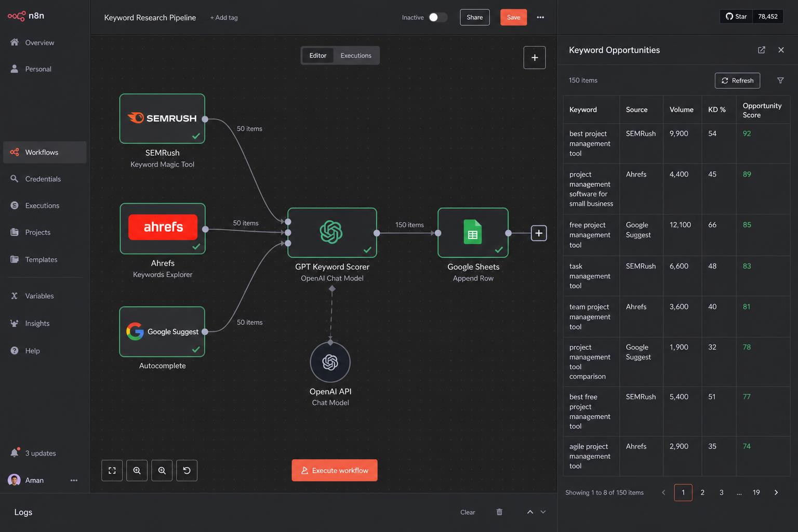
Task: View the 3 updates notification
Action: tap(33, 453)
